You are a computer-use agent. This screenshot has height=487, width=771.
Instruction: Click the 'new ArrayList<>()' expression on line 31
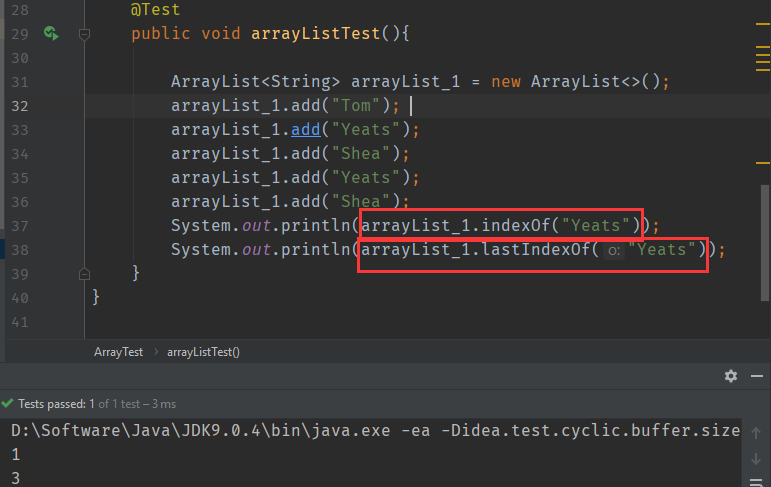(575, 82)
